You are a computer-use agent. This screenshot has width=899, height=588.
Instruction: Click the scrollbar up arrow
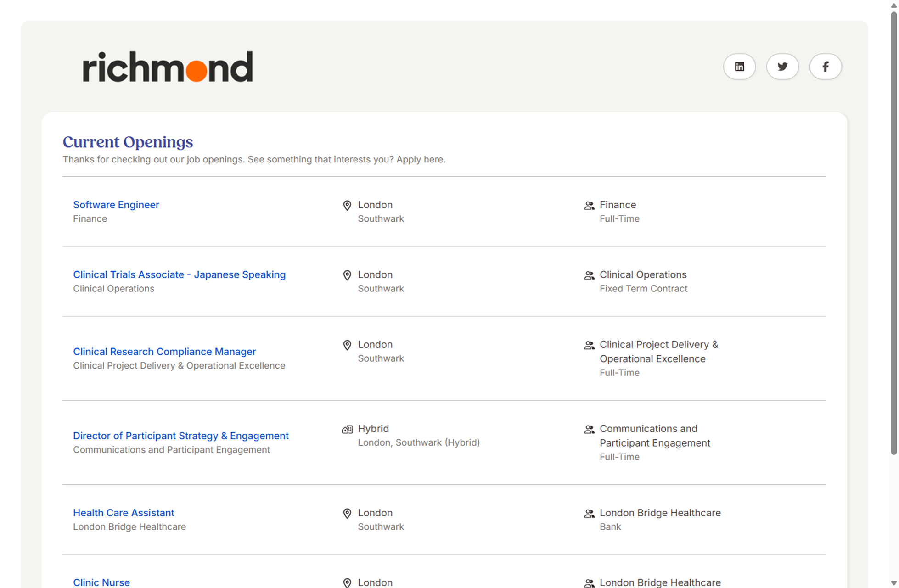893,6
